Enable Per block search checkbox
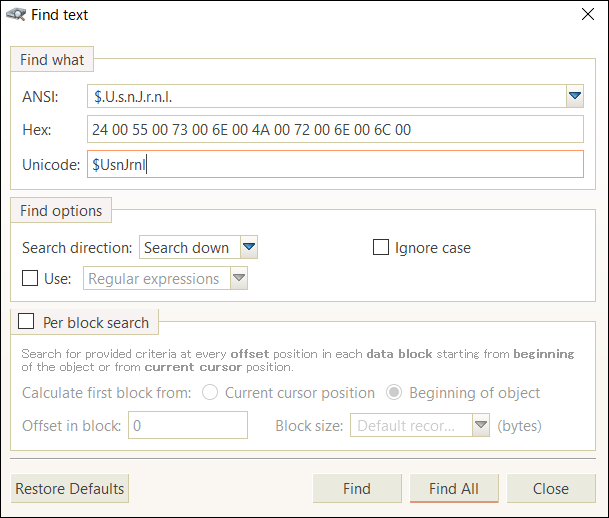 pos(26,322)
